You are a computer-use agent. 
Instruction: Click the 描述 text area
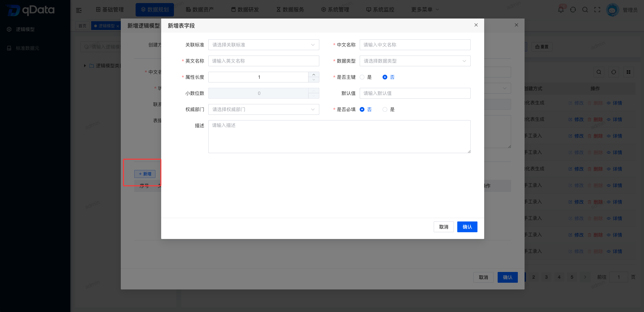coord(339,137)
